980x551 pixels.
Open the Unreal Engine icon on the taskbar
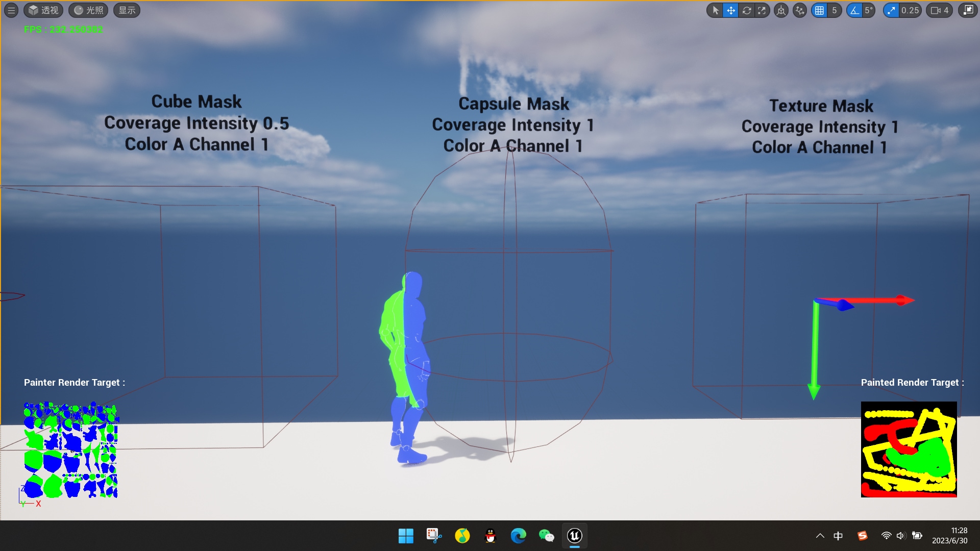coord(574,536)
